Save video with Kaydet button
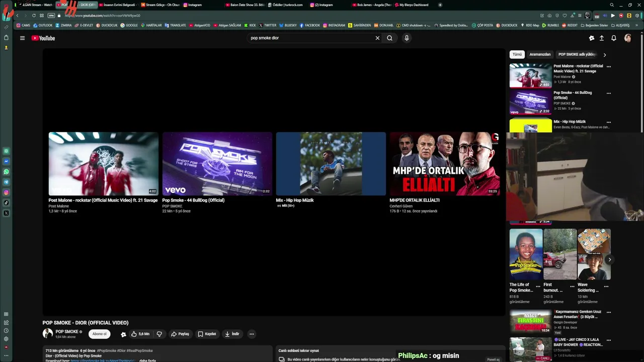The width and height of the screenshot is (644, 362). tap(207, 334)
